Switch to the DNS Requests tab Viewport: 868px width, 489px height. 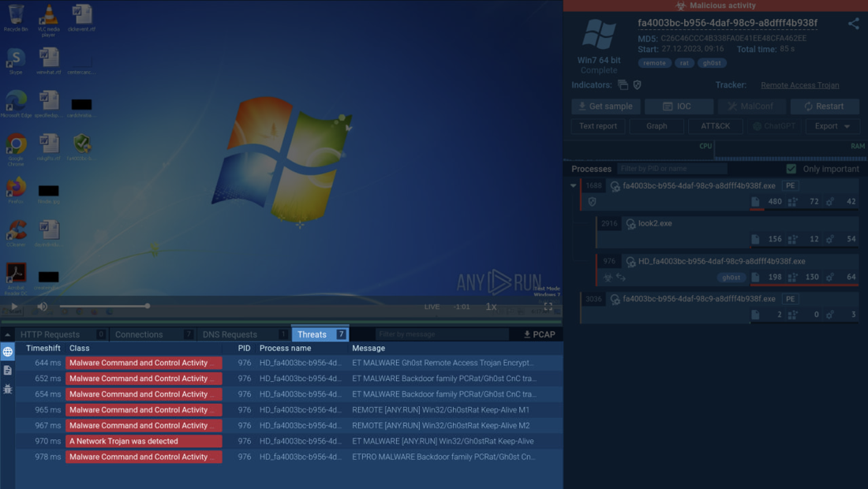230,334
